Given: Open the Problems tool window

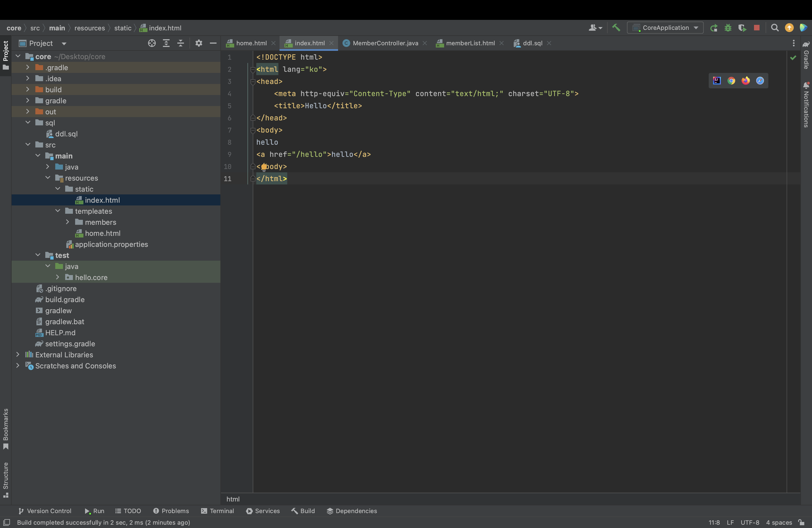Looking at the screenshot, I should click(x=171, y=511).
